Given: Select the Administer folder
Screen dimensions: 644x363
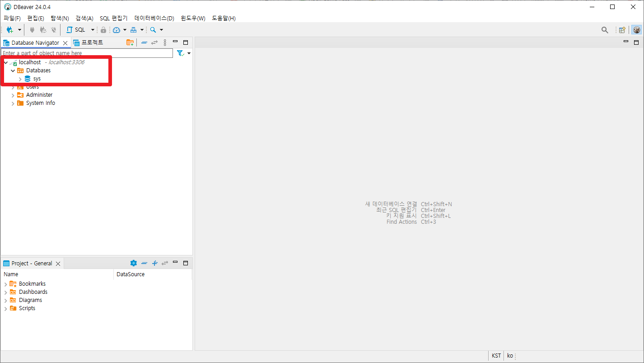Looking at the screenshot, I should pos(39,95).
